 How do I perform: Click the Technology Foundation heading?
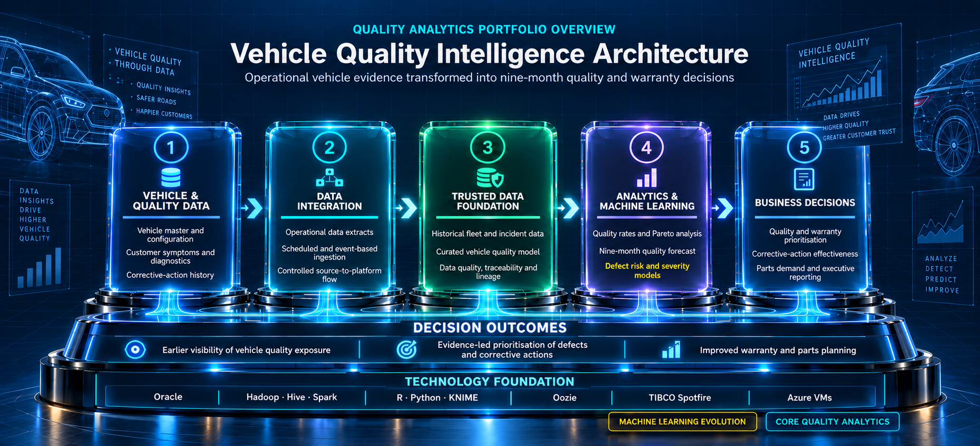point(490,382)
